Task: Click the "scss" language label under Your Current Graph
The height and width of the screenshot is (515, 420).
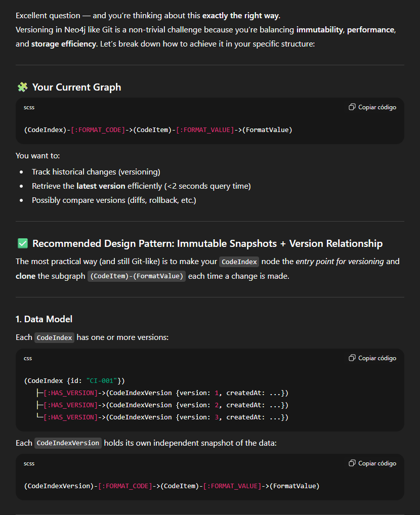Action: [x=29, y=107]
